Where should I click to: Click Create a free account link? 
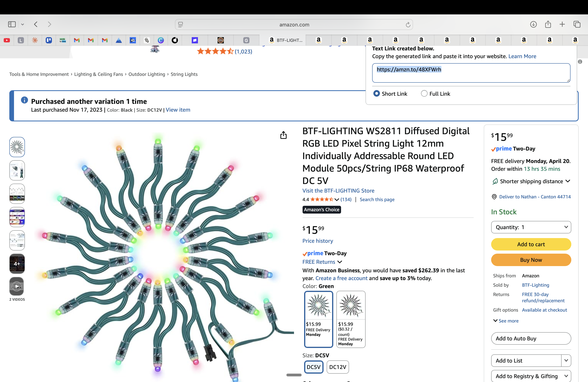[341, 278]
